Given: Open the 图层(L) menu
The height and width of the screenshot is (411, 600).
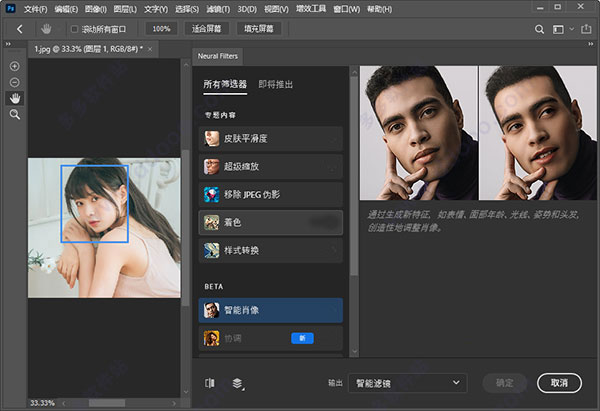Looking at the screenshot, I should coord(125,9).
